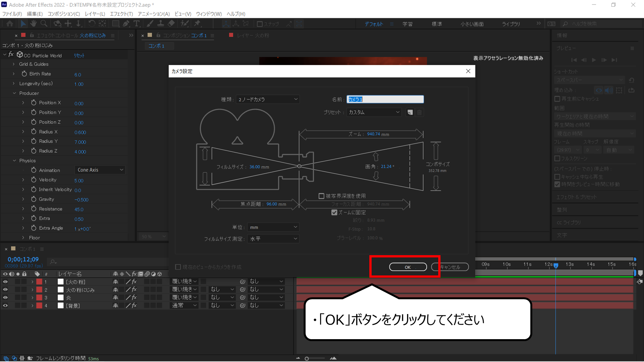Select the Brush tool
This screenshot has height=362, width=644.
pyautogui.click(x=150, y=23)
